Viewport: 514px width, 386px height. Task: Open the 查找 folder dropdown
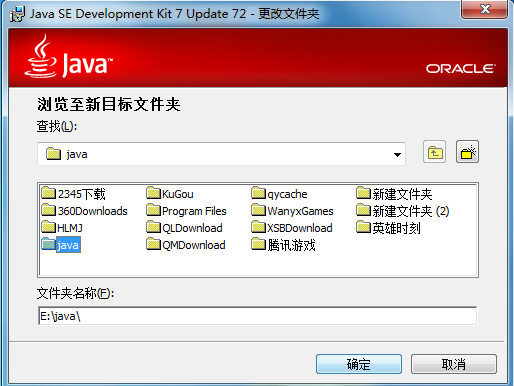tap(397, 155)
